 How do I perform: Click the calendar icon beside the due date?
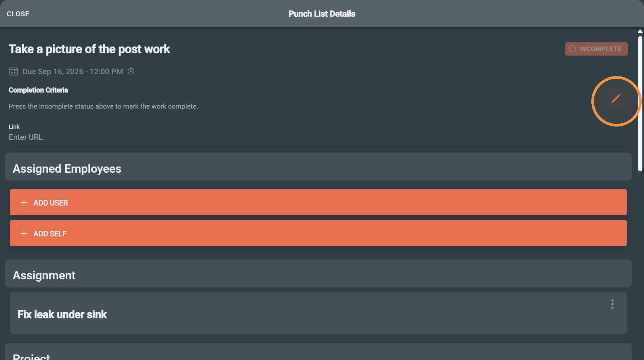pyautogui.click(x=14, y=71)
